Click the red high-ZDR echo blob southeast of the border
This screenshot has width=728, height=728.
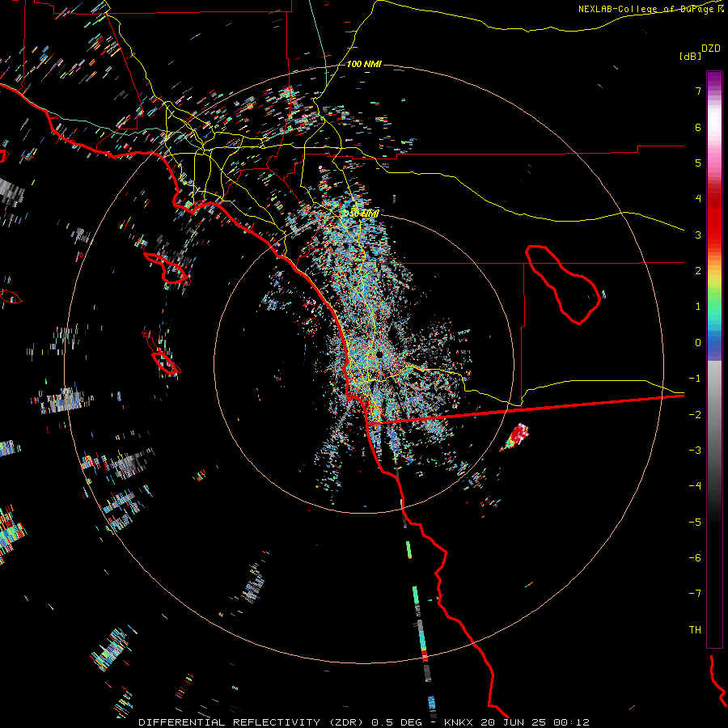point(517,435)
